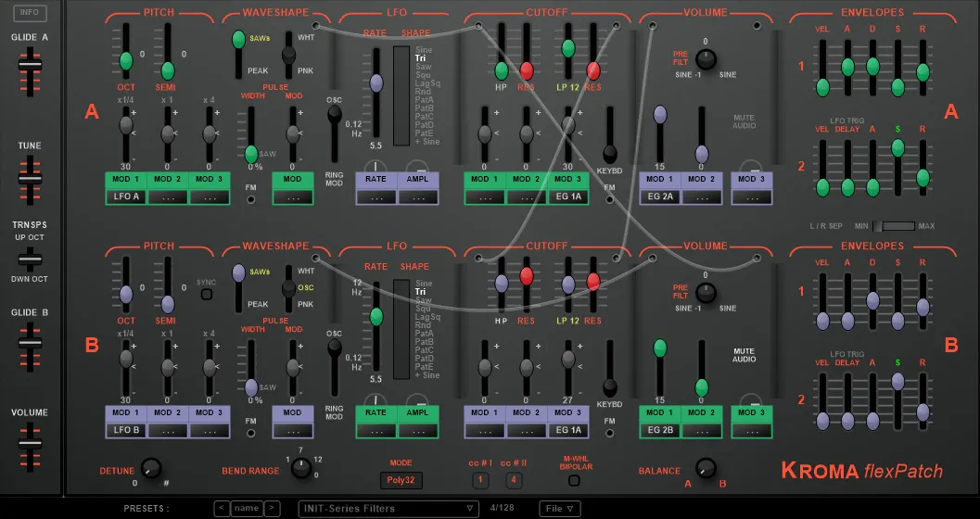Image resolution: width=980 pixels, height=519 pixels.
Task: Select PatA in section A LFO shape list
Action: point(425,100)
